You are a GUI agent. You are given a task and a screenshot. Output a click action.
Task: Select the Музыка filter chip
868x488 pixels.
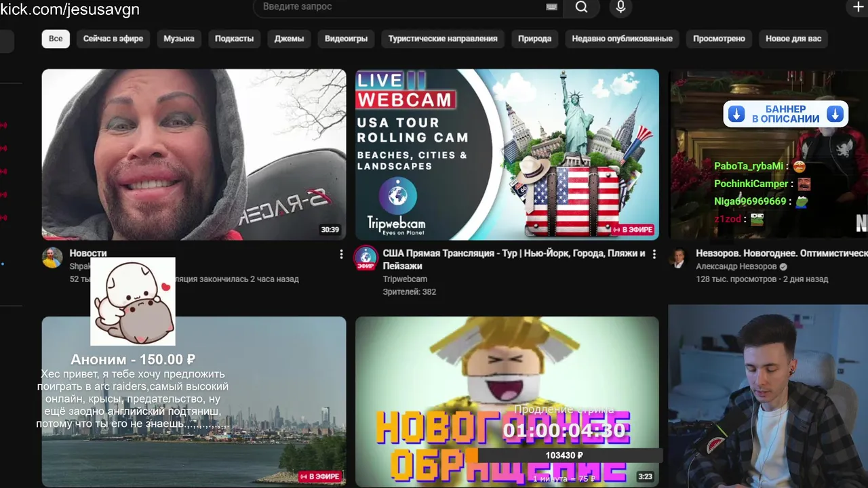(179, 39)
